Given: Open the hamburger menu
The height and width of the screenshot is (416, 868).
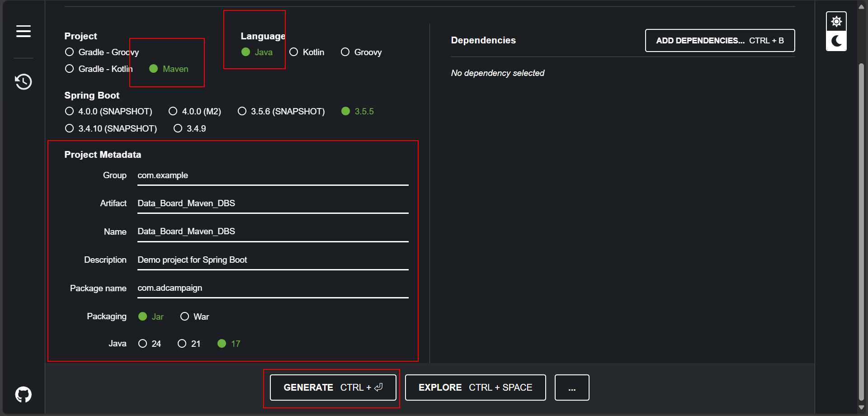Looking at the screenshot, I should tap(24, 31).
